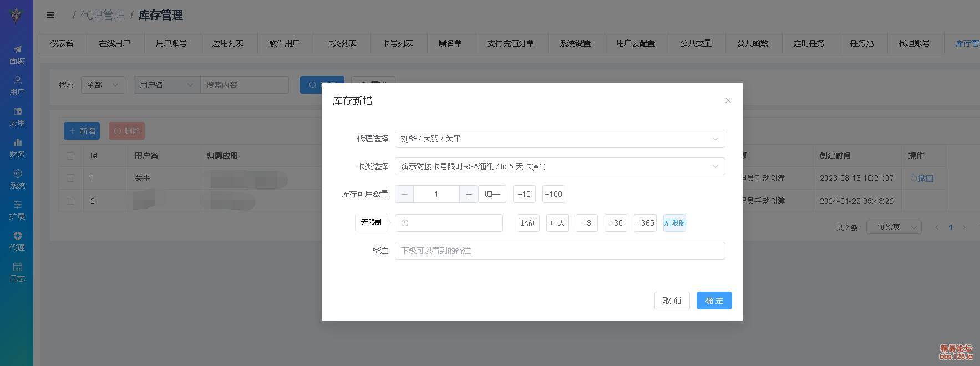Screen dimensions: 980x366
Task: Click the hamburger menu collapse icon
Action: click(50, 15)
